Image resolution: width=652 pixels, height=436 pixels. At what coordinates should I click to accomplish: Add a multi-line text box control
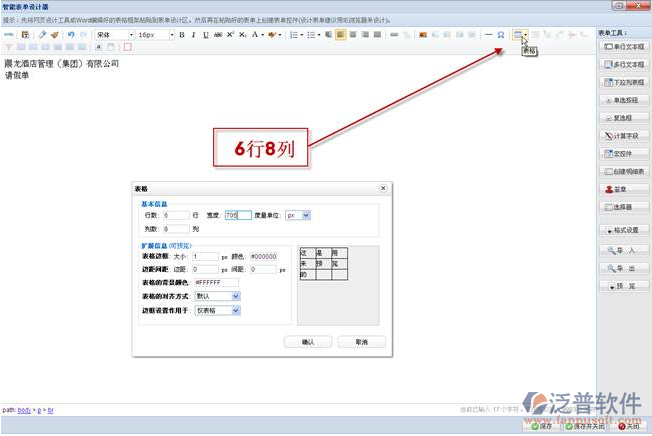(x=624, y=64)
